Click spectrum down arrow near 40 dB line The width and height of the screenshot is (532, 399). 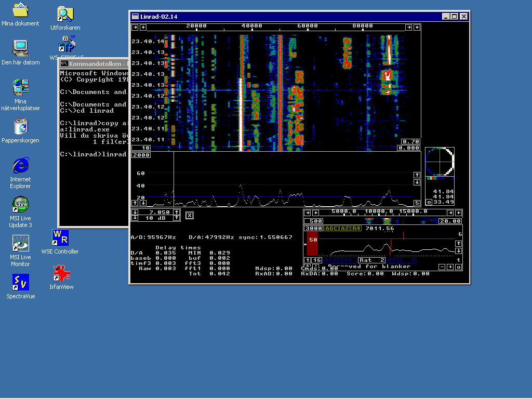pos(417,182)
